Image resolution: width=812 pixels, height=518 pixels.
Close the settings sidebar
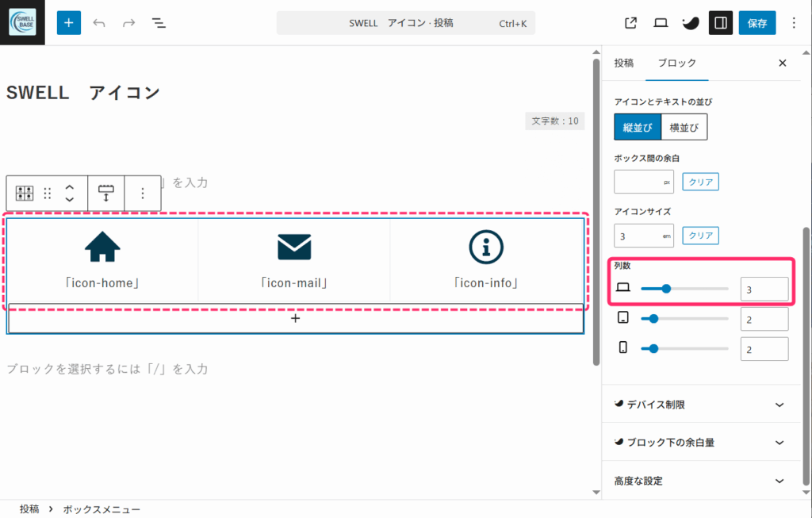pyautogui.click(x=783, y=63)
